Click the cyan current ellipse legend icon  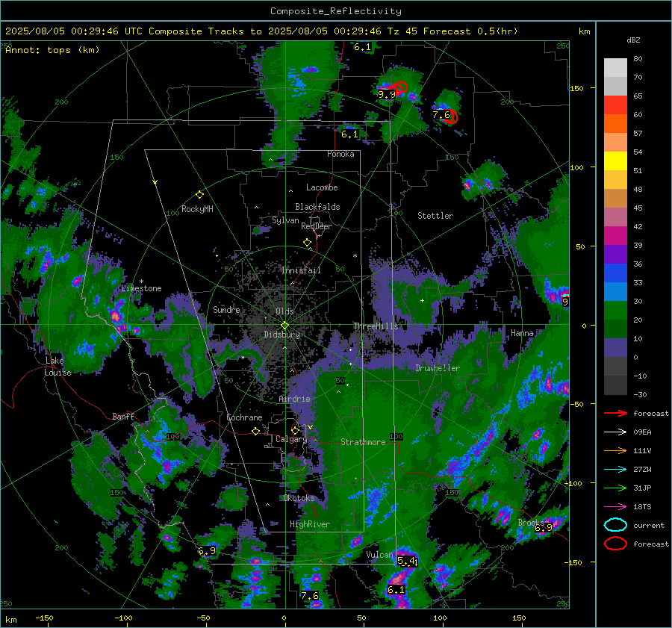[615, 525]
